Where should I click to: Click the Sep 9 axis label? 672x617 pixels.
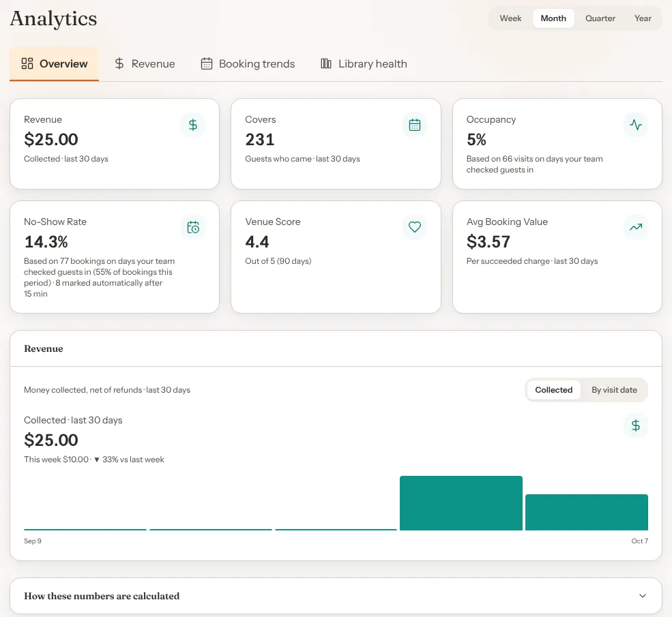point(33,541)
